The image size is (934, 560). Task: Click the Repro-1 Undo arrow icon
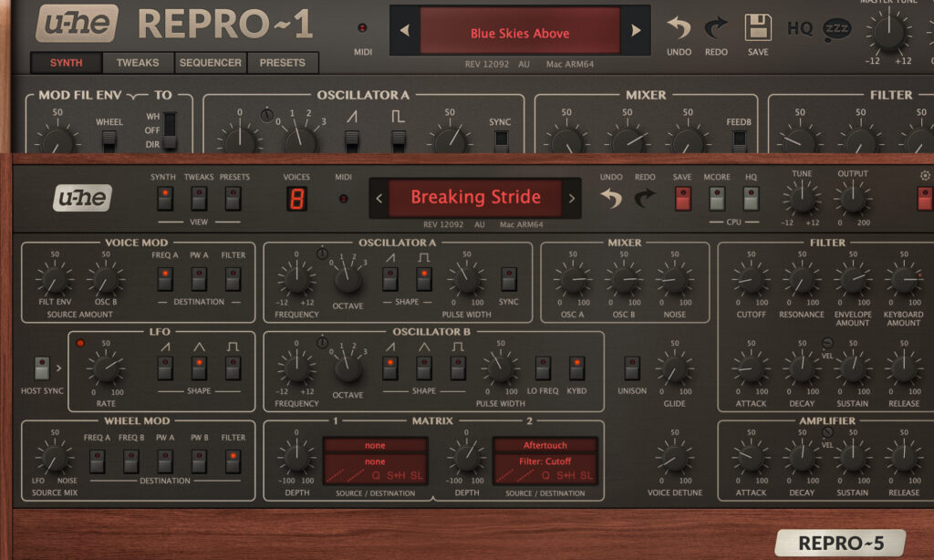pyautogui.click(x=679, y=28)
